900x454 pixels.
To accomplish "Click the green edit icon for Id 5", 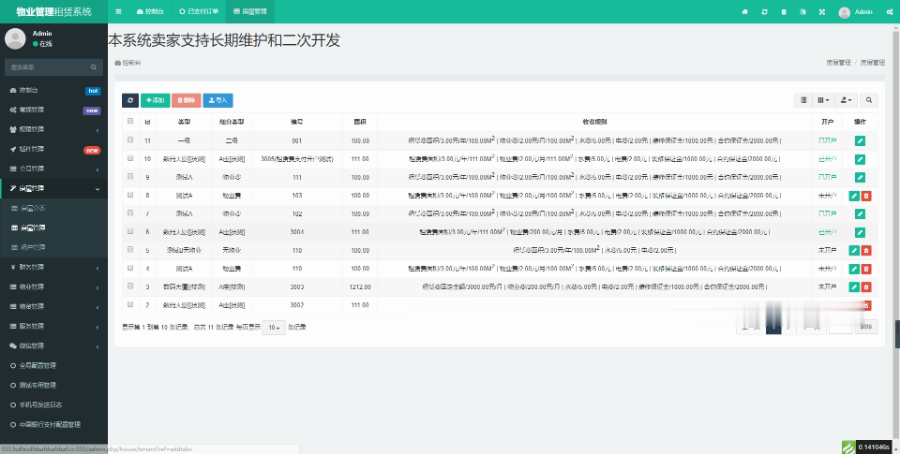I will [854, 250].
